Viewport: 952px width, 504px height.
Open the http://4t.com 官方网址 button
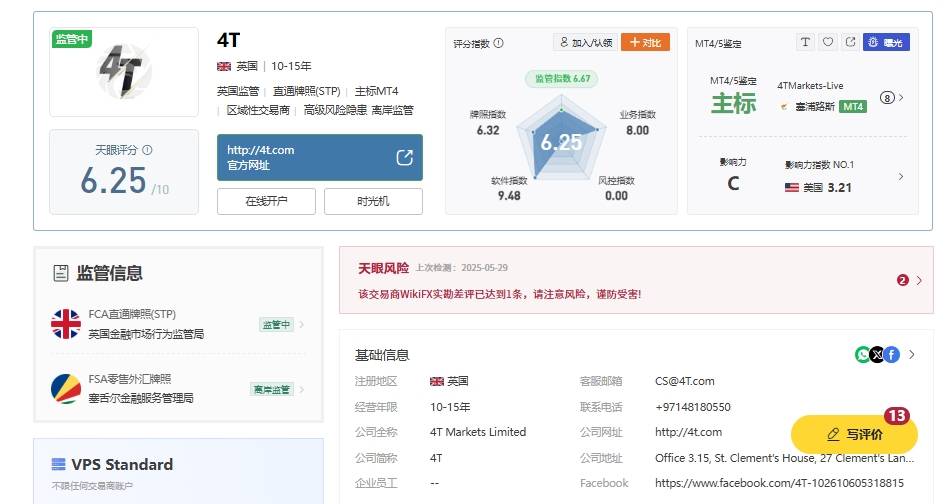click(x=320, y=157)
